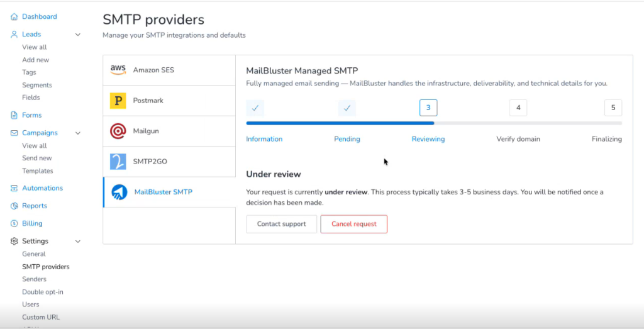The height and width of the screenshot is (329, 644).
Task: Open the Segments page
Action: [x=37, y=85]
